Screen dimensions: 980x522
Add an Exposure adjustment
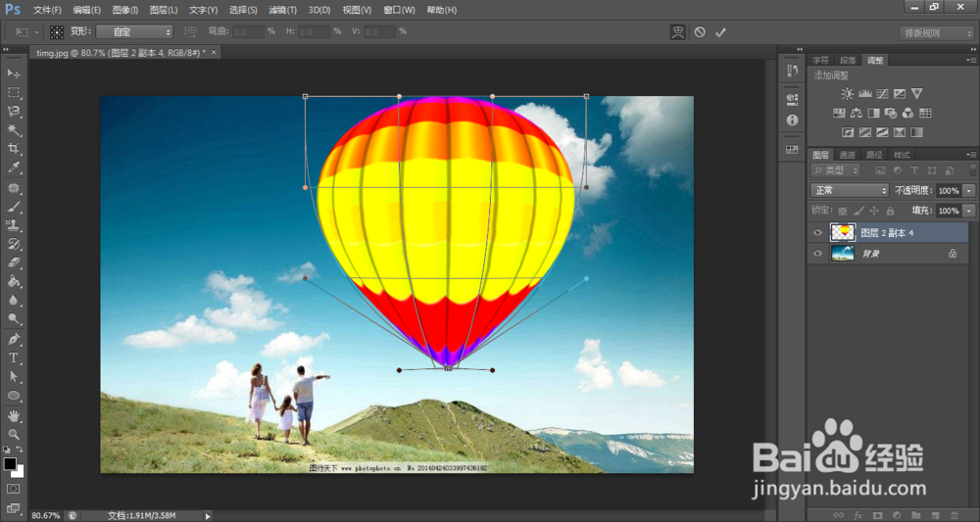pos(900,94)
